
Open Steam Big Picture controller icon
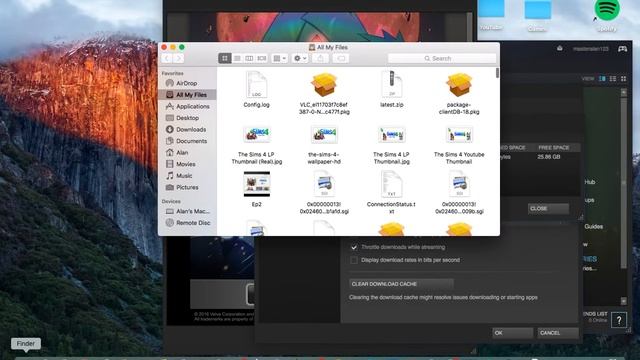622,49
